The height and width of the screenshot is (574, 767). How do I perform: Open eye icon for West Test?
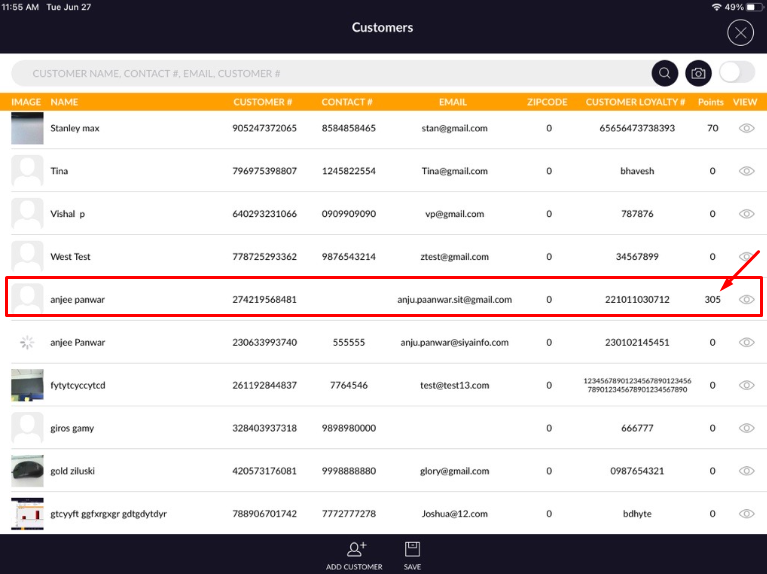746,257
